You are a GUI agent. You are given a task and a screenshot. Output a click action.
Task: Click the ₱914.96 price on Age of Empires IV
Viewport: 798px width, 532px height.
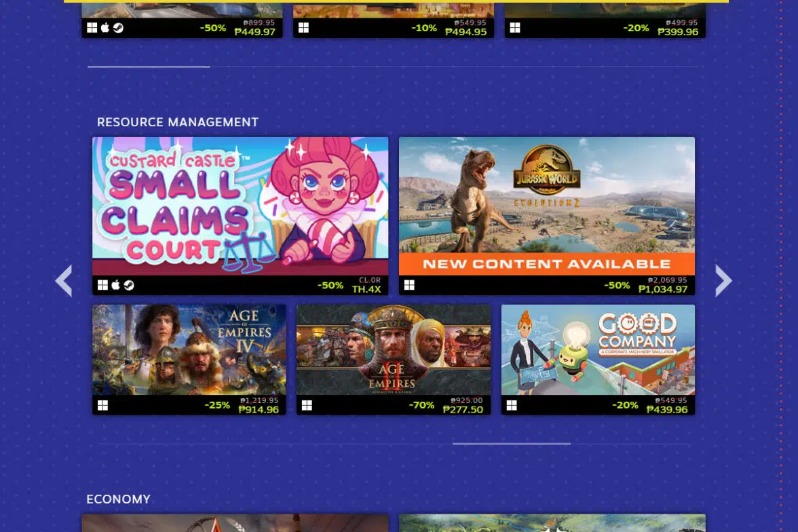point(259,410)
